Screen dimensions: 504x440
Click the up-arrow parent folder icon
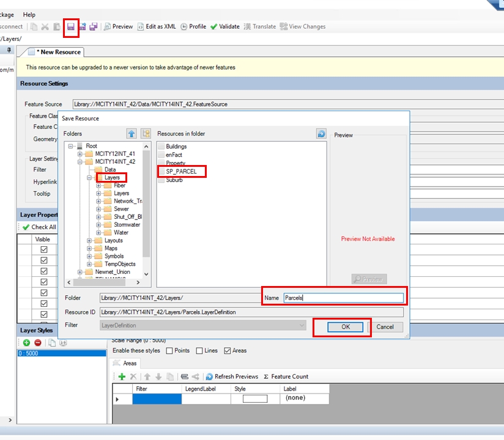pos(132,133)
